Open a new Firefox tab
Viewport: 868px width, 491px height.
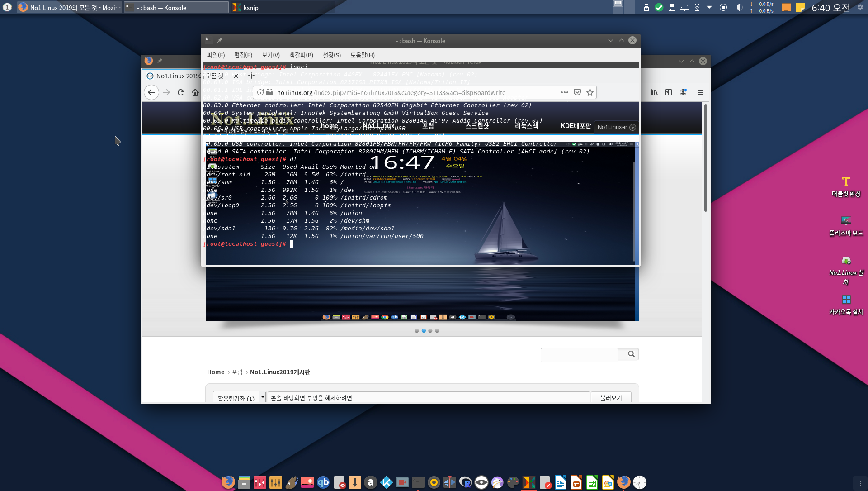pos(251,76)
